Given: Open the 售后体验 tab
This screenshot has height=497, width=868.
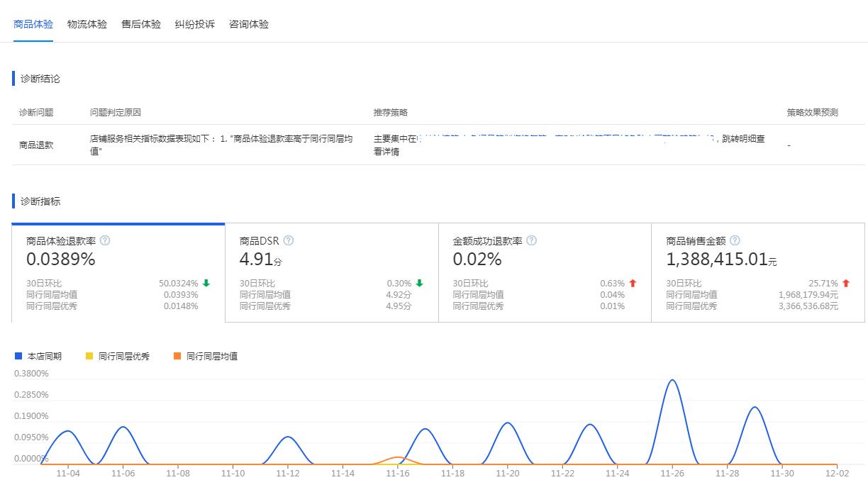Looking at the screenshot, I should [140, 23].
